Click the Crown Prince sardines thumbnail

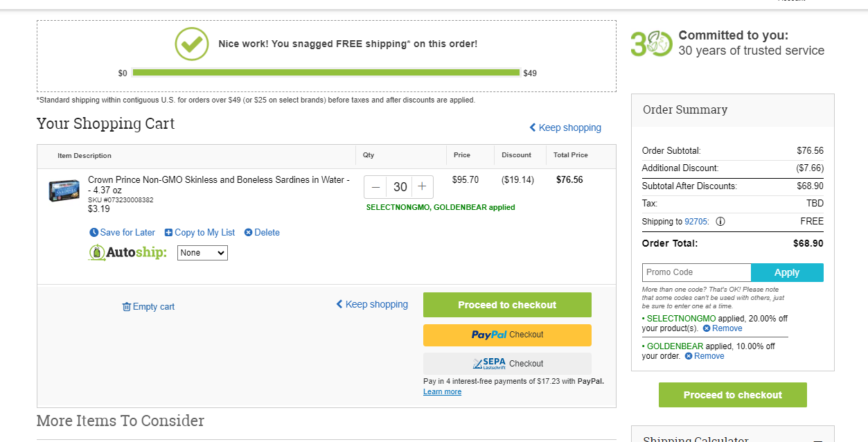click(64, 191)
